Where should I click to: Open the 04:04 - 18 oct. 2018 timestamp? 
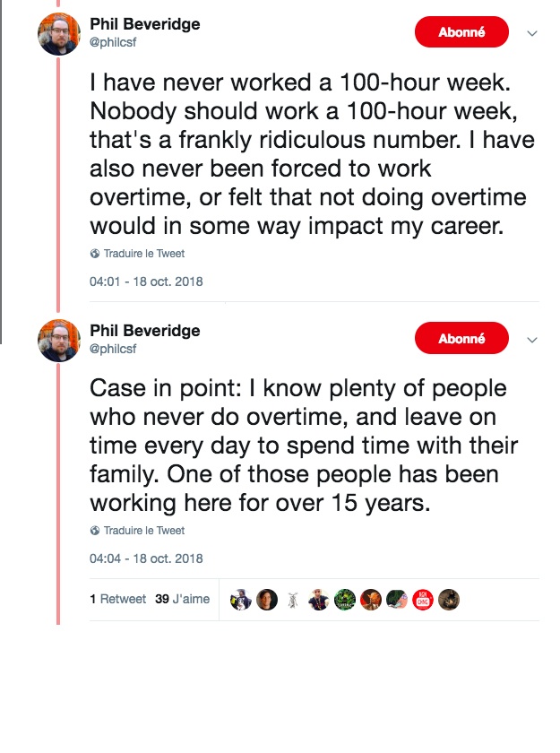(146, 558)
